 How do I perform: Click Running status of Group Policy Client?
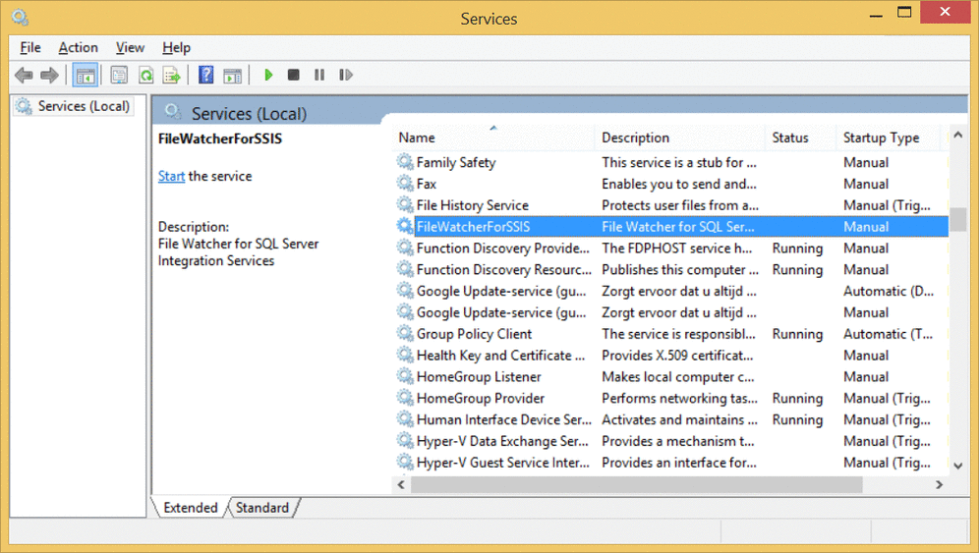pyautogui.click(x=797, y=334)
